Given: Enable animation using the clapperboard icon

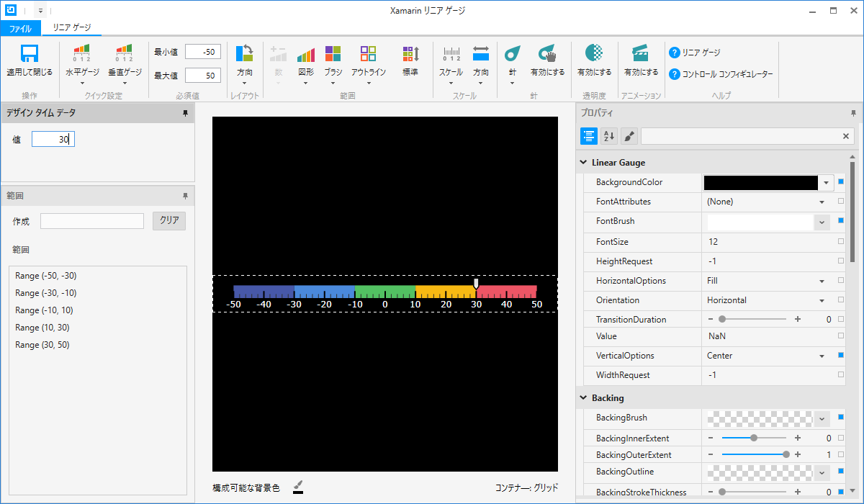Looking at the screenshot, I should coord(641,53).
